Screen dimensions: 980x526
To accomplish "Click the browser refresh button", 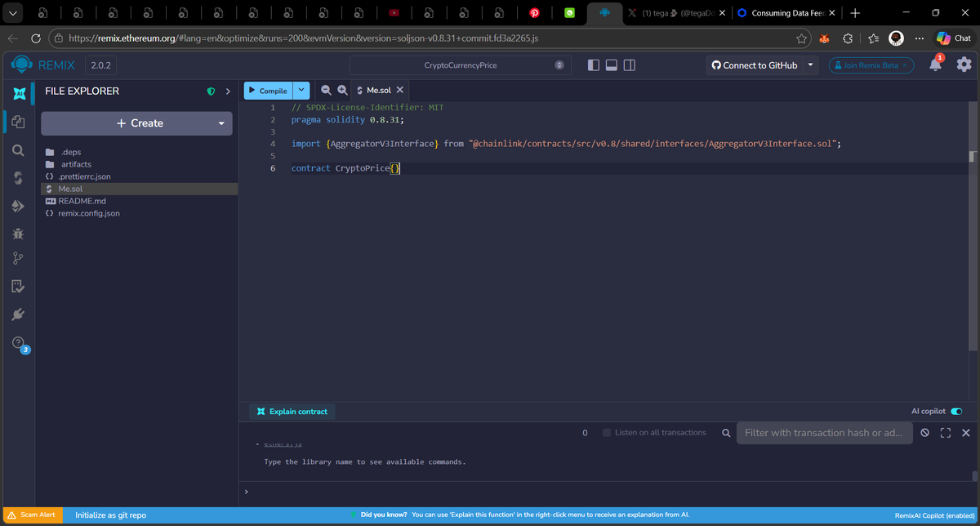I will 36,38.
